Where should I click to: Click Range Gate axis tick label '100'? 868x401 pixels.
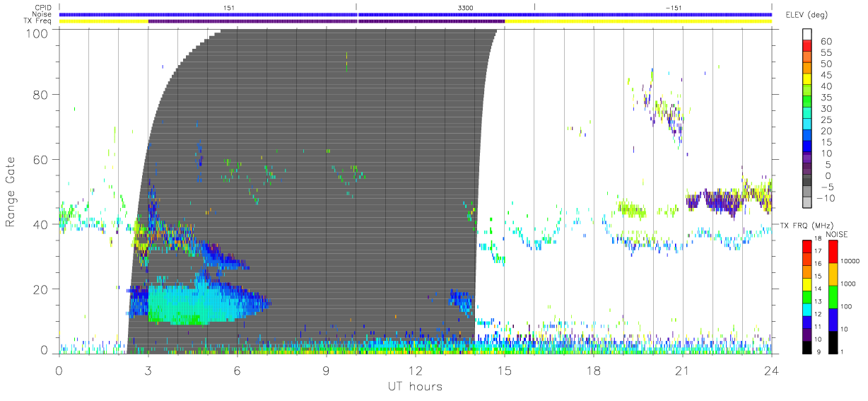pyautogui.click(x=37, y=33)
